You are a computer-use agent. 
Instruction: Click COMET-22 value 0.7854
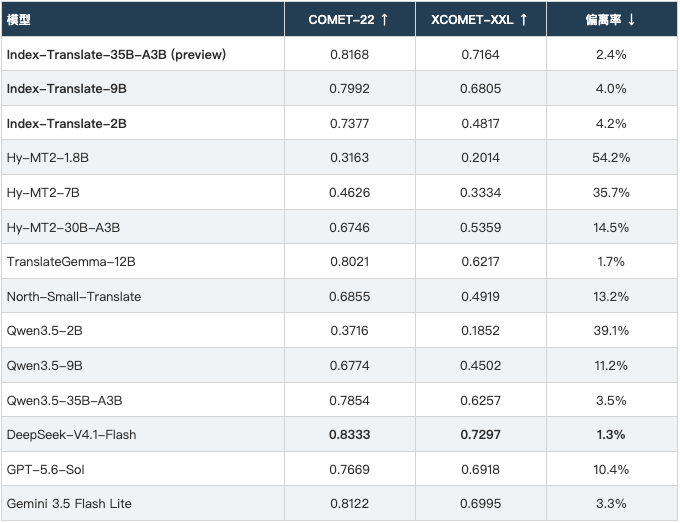350,400
